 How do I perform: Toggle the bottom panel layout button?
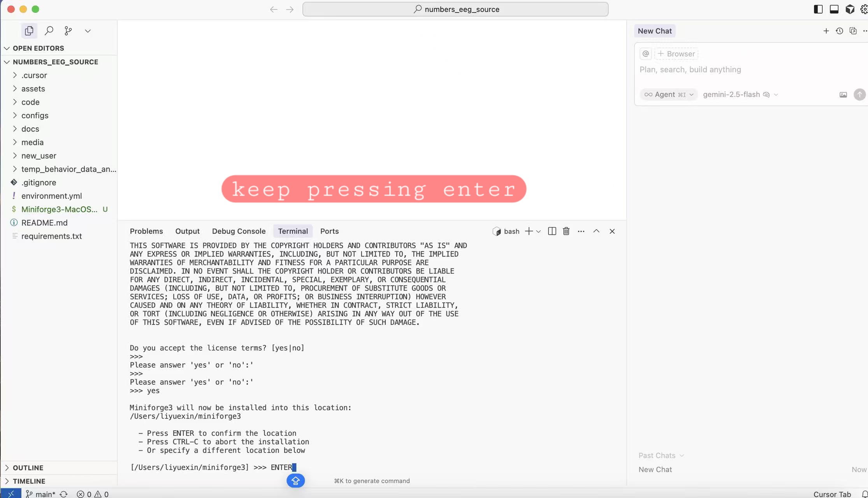(834, 9)
